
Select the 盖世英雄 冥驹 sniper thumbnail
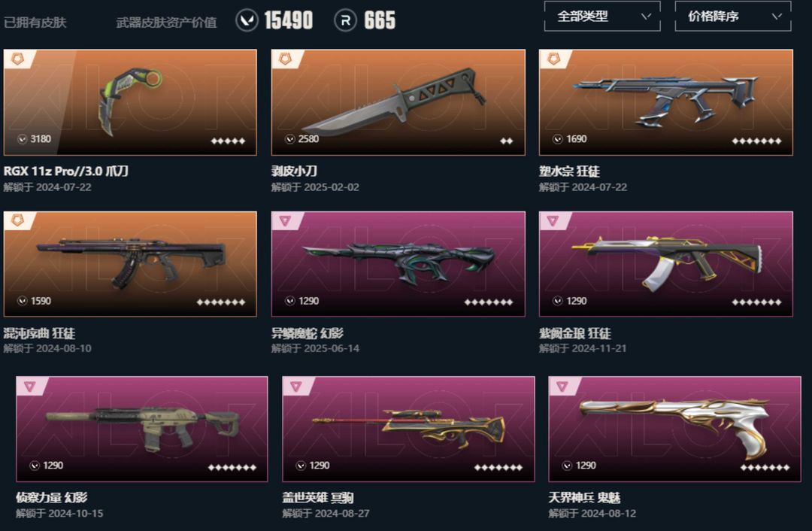(x=408, y=429)
